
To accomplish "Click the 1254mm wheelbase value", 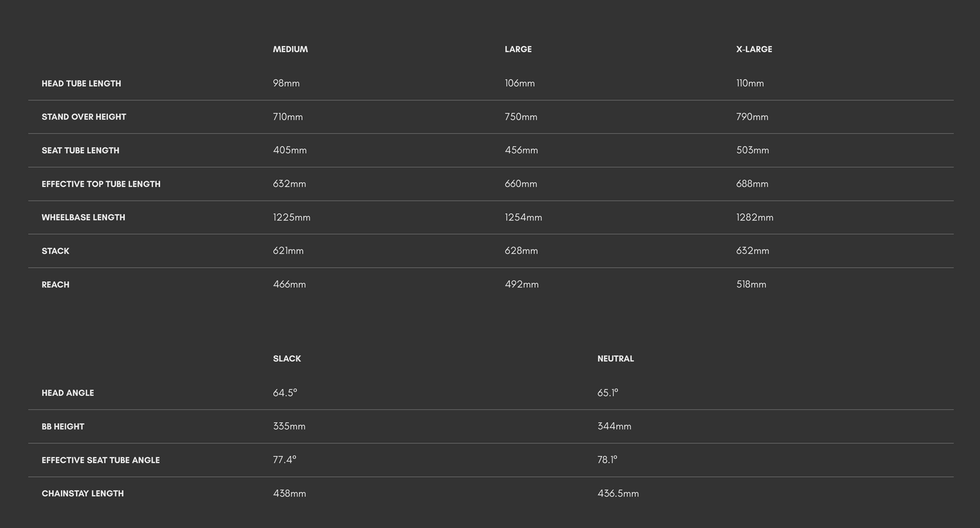I will click(x=524, y=218).
